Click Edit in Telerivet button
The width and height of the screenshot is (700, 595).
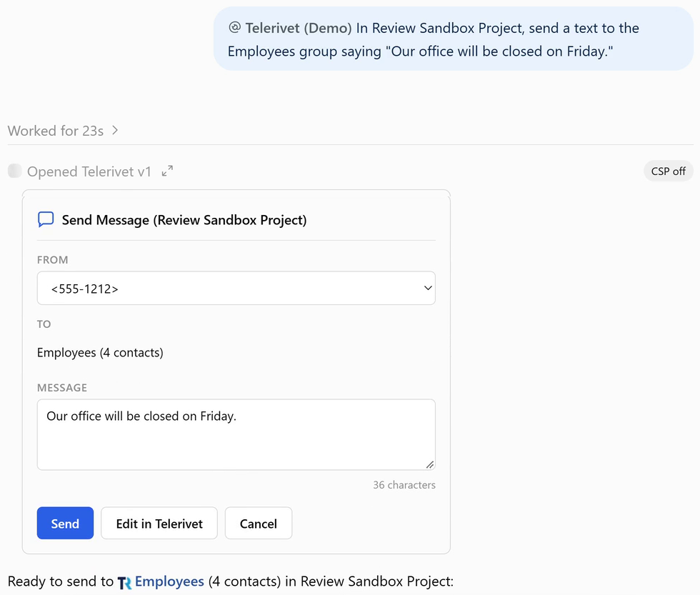coord(159,523)
